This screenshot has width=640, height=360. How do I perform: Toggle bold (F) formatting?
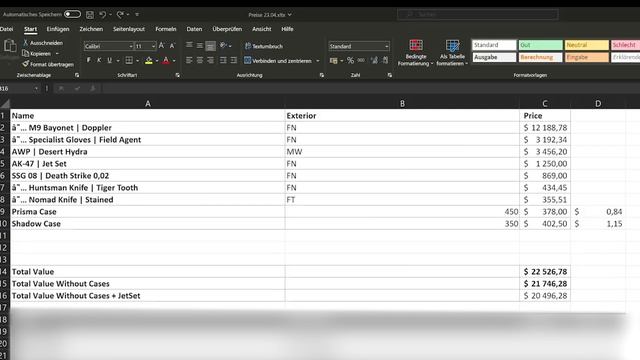coord(88,60)
